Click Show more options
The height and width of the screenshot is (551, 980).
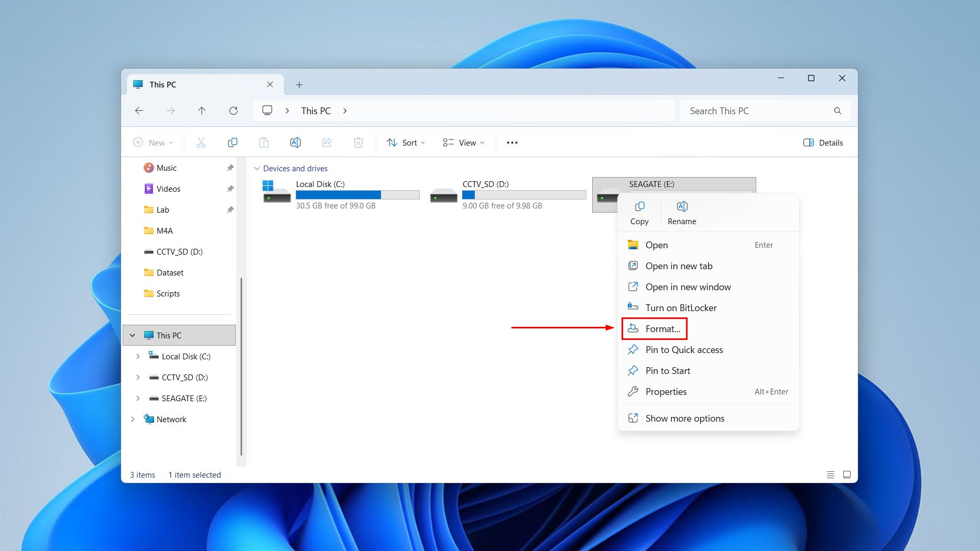(x=708, y=418)
